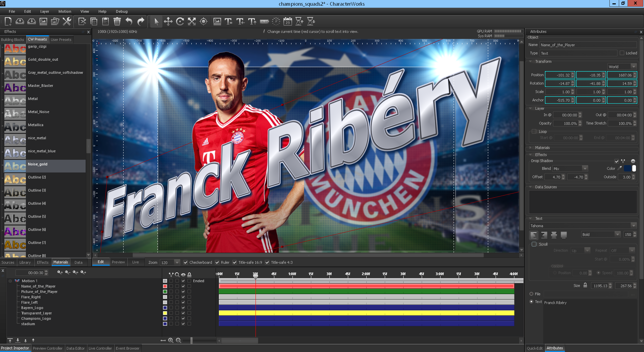Click the dark blue Drop Shadow color swatch
The image size is (644, 352).
tap(627, 168)
